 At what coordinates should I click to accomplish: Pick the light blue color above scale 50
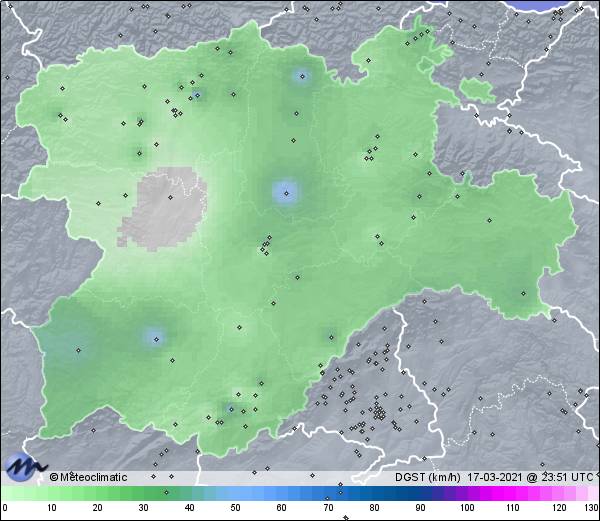[235, 493]
